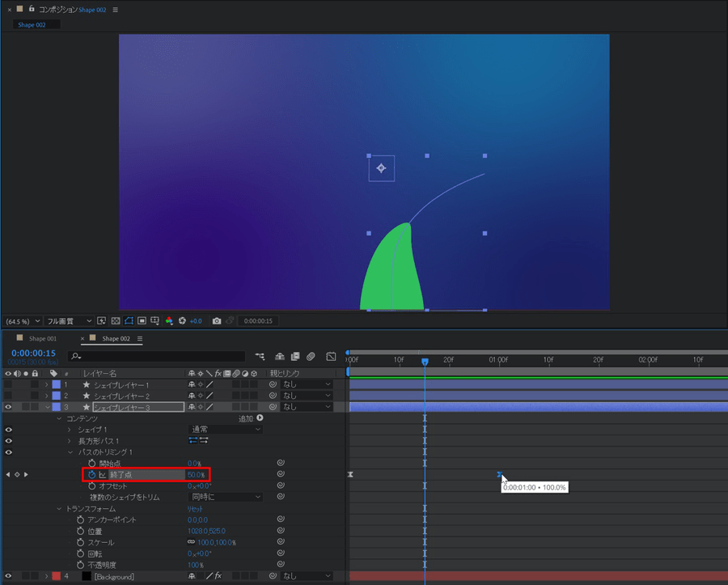Open the show channel color menu
The image size is (728, 585).
pyautogui.click(x=169, y=321)
